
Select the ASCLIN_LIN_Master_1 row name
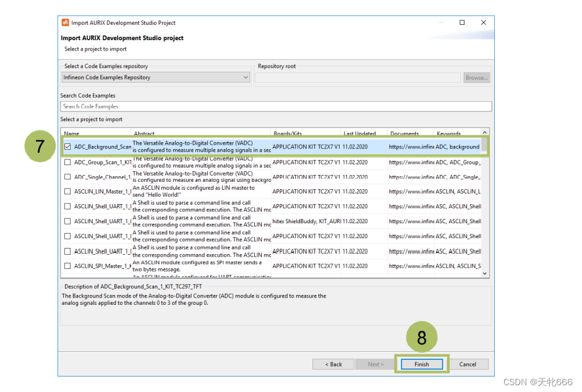103,192
